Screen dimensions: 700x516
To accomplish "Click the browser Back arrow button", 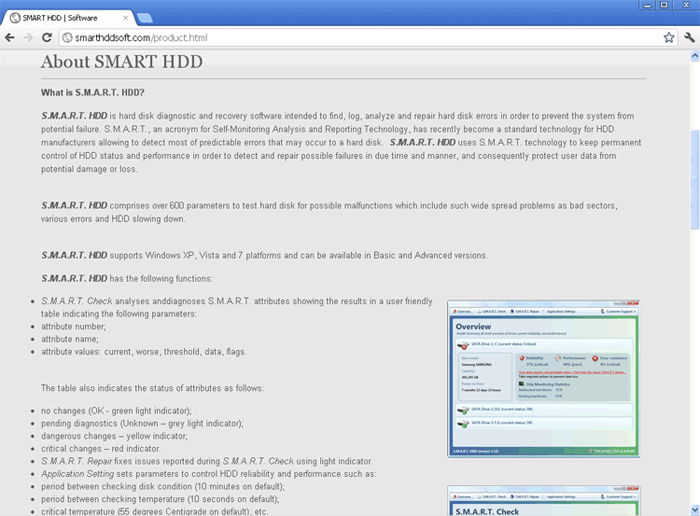I will click(x=10, y=37).
